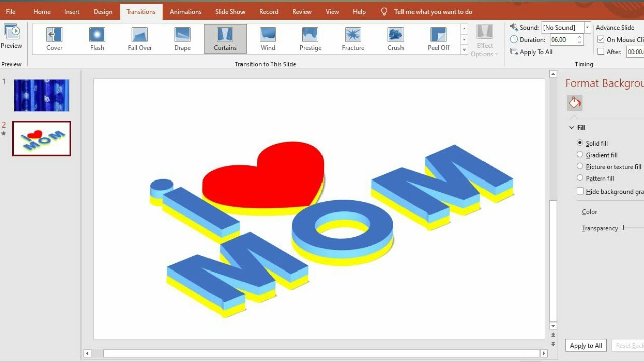Expand the transitions gallery with More arrow
The width and height of the screenshot is (644, 362).
tap(464, 49)
